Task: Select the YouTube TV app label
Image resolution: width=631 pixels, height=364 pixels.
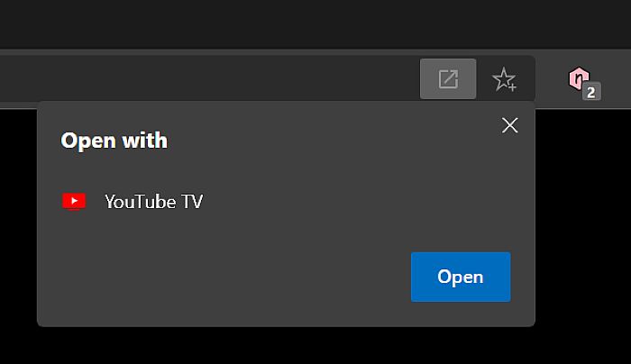Action: coord(153,201)
